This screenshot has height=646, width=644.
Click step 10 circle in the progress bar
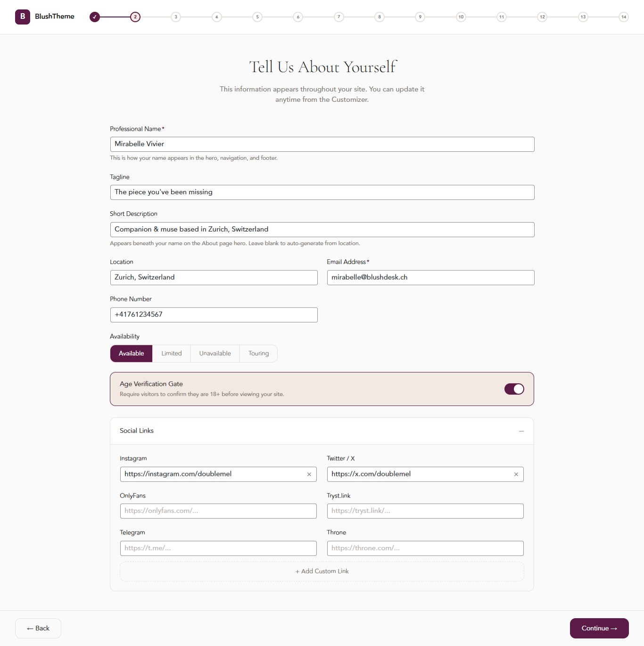(x=461, y=17)
